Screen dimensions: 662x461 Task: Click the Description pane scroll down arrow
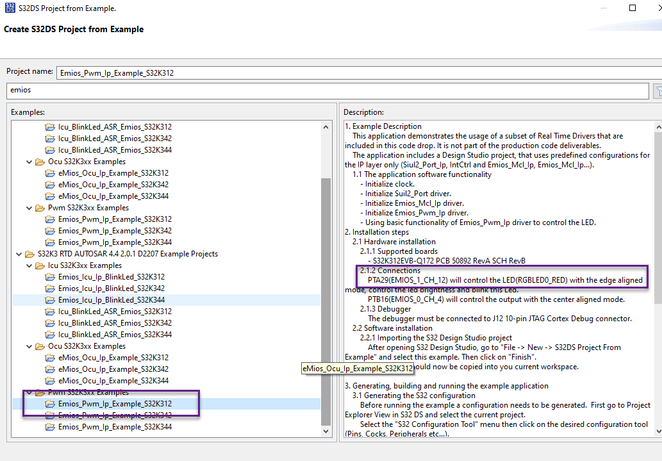tap(658, 431)
